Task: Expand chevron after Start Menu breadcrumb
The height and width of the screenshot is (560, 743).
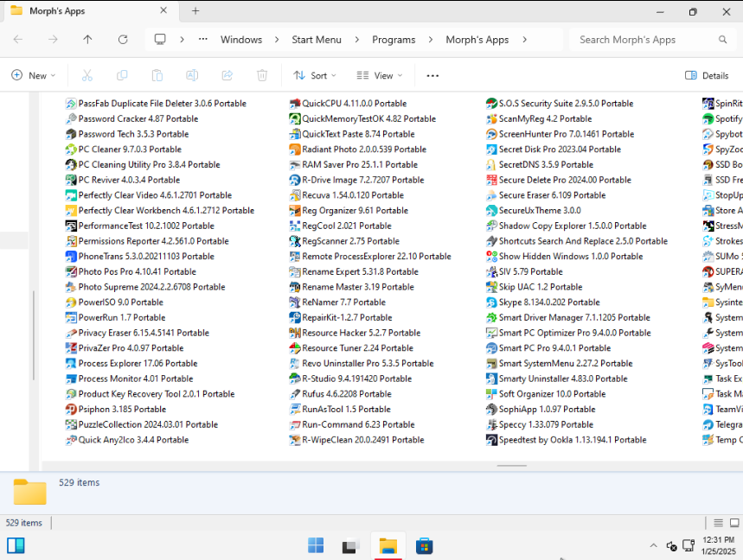Action: pyautogui.click(x=357, y=39)
